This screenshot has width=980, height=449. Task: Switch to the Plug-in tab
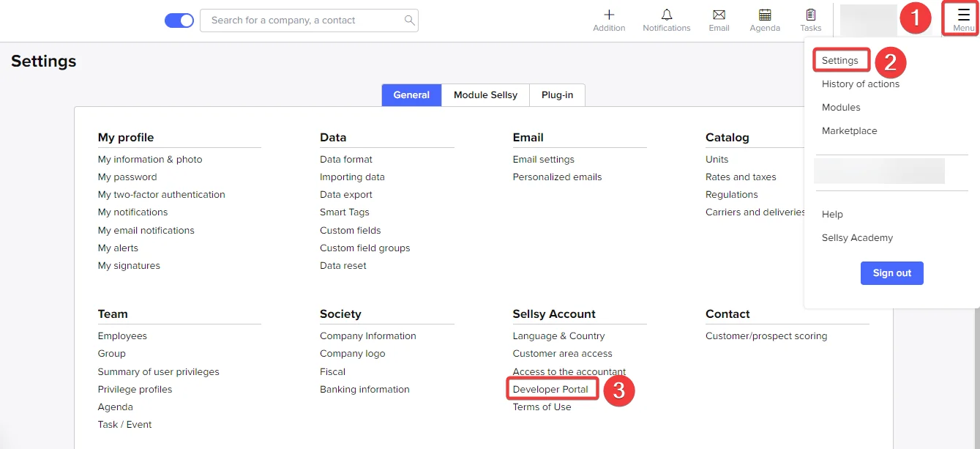[x=557, y=95]
